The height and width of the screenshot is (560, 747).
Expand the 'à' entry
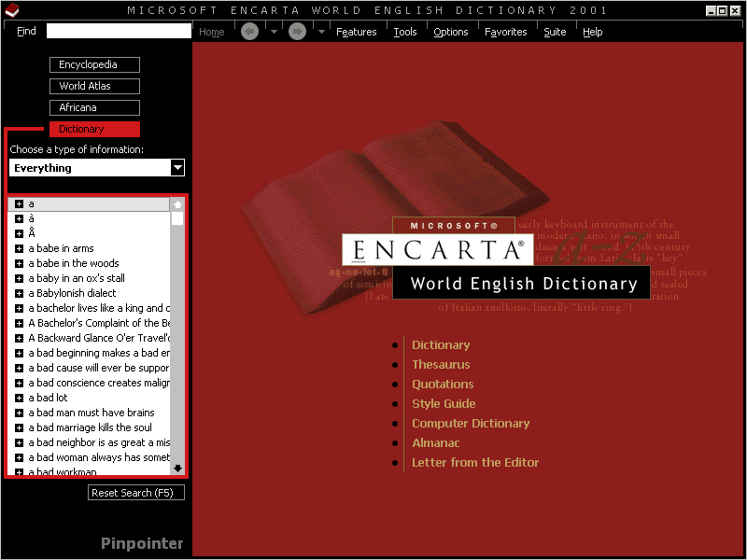pos(19,218)
